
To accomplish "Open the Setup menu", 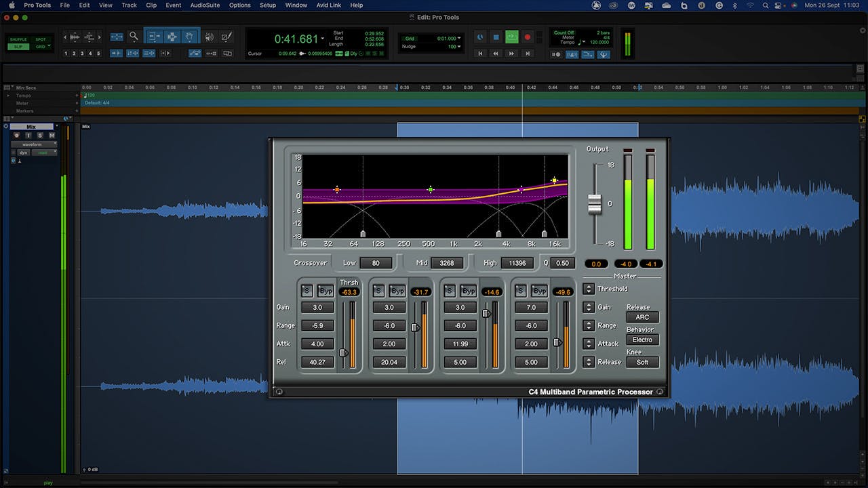I will point(268,5).
